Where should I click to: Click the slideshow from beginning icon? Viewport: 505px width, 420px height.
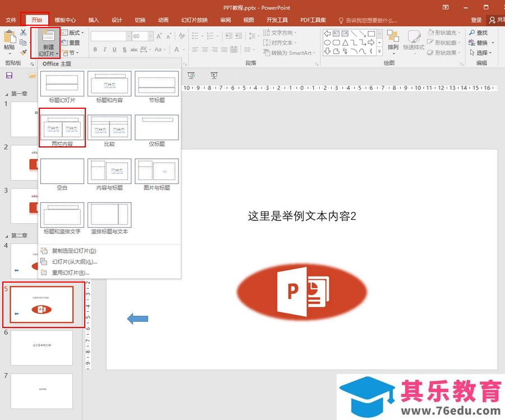[x=191, y=76]
